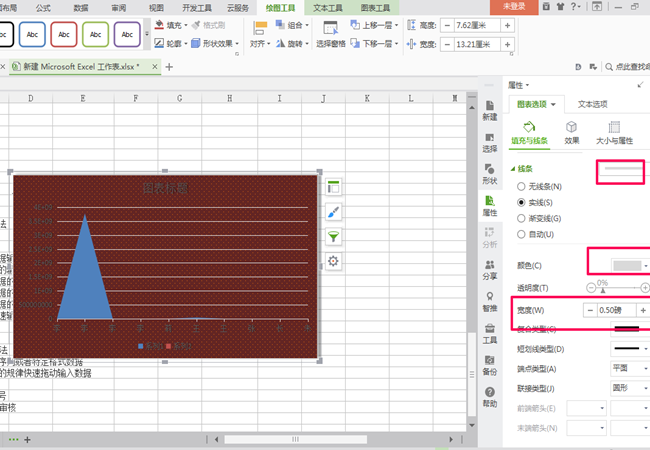Open the 分享 sidebar icon

pos(490,270)
